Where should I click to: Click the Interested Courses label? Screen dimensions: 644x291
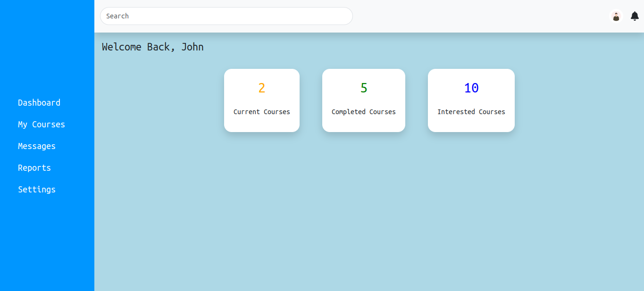tap(471, 112)
